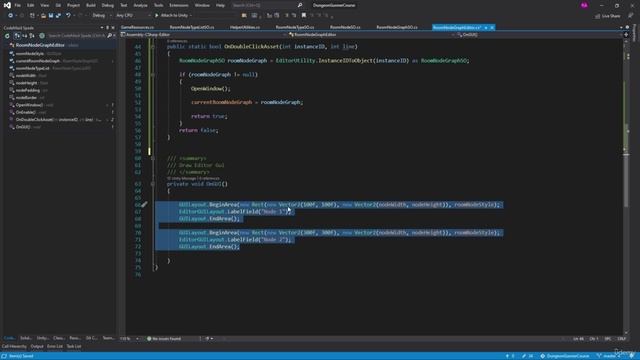Click the Save toolbar icon
The height and width of the screenshot is (360, 640).
tap(51, 16)
